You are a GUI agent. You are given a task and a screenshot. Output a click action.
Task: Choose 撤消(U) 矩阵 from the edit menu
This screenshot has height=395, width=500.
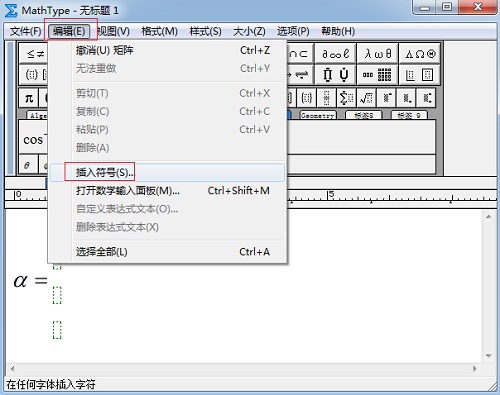pyautogui.click(x=167, y=51)
